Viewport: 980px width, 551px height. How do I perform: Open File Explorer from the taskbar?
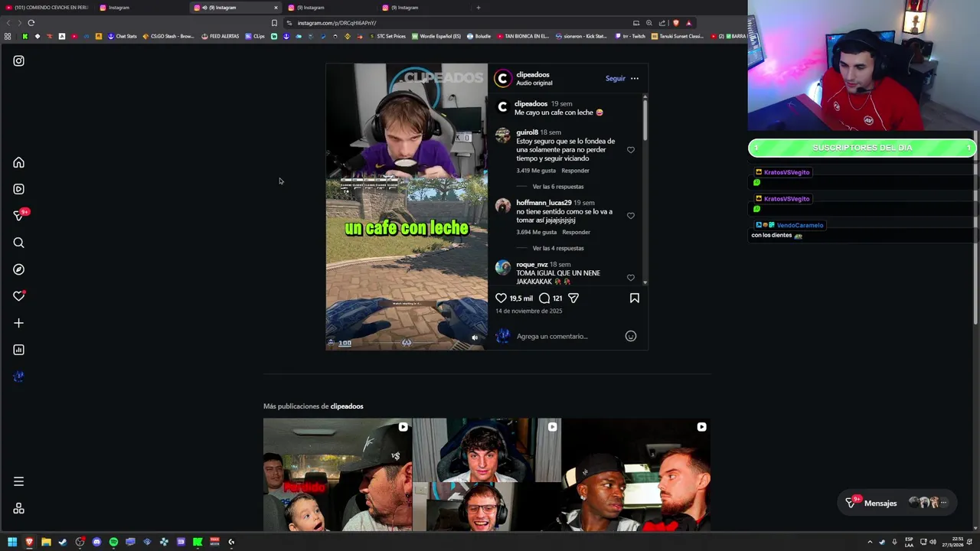[46, 542]
